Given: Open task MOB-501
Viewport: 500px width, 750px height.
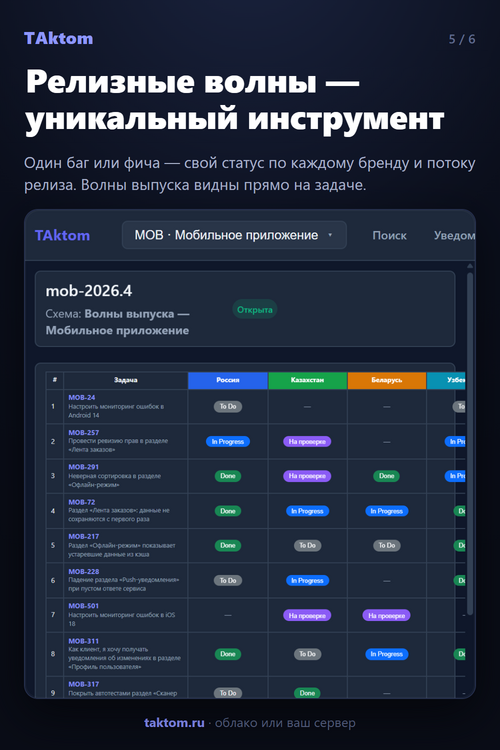Looking at the screenshot, I should pos(84,606).
